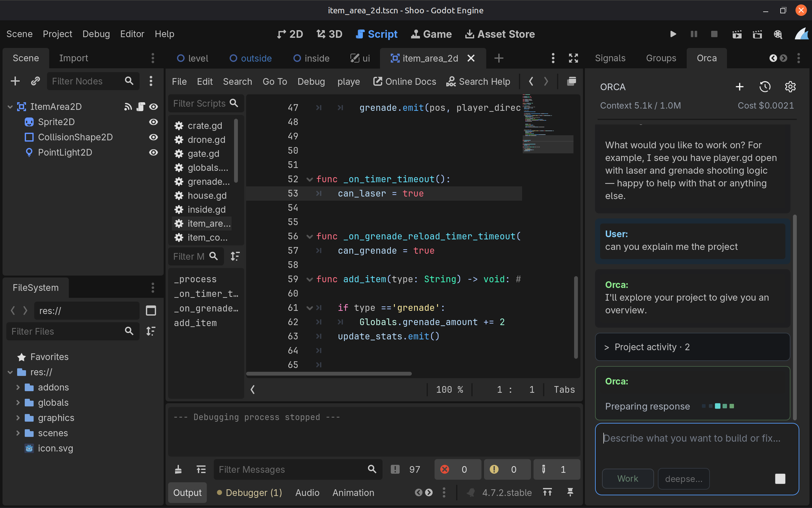
Task: Hide the CollisionShape2D node
Action: pos(153,137)
